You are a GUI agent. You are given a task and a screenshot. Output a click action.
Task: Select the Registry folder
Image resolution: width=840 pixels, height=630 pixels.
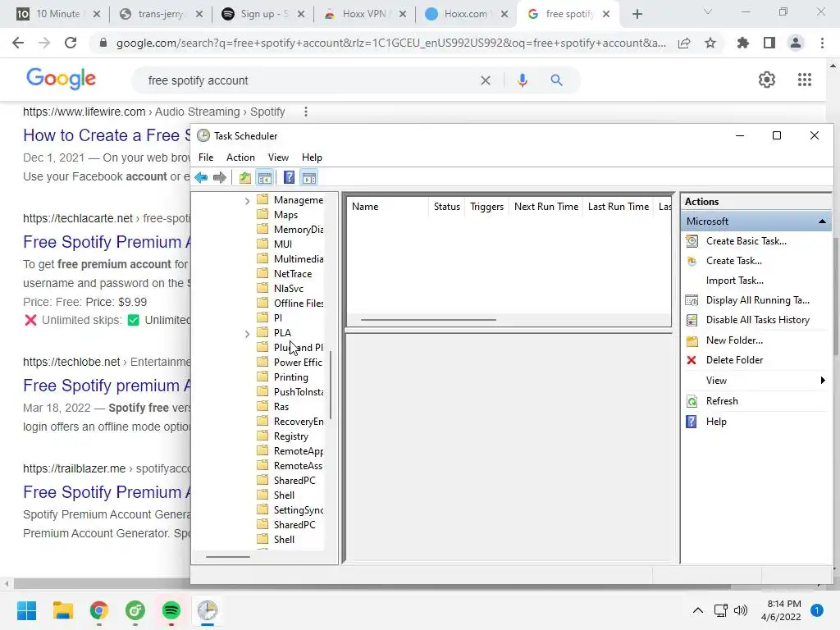click(291, 436)
